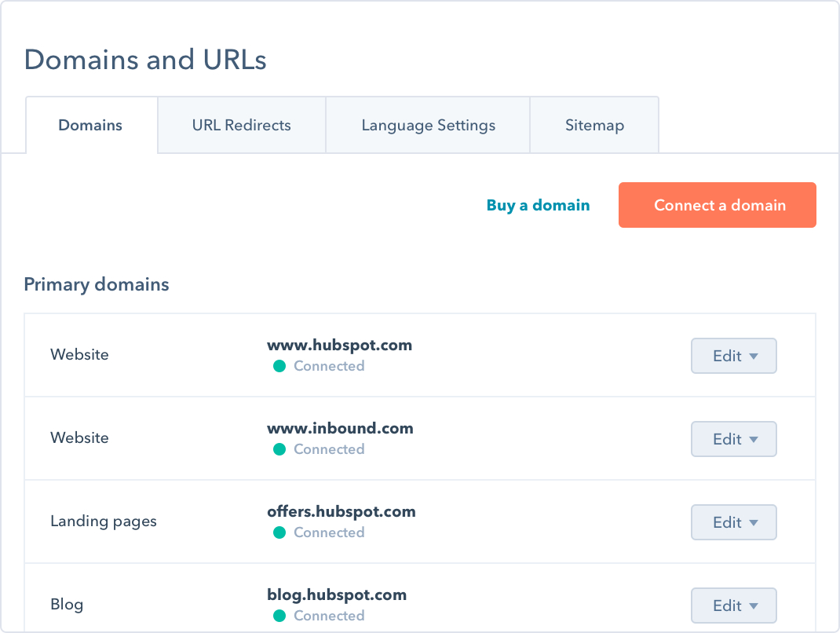Click the Primary domains section heading
Viewport: 840px width, 633px height.
97,284
